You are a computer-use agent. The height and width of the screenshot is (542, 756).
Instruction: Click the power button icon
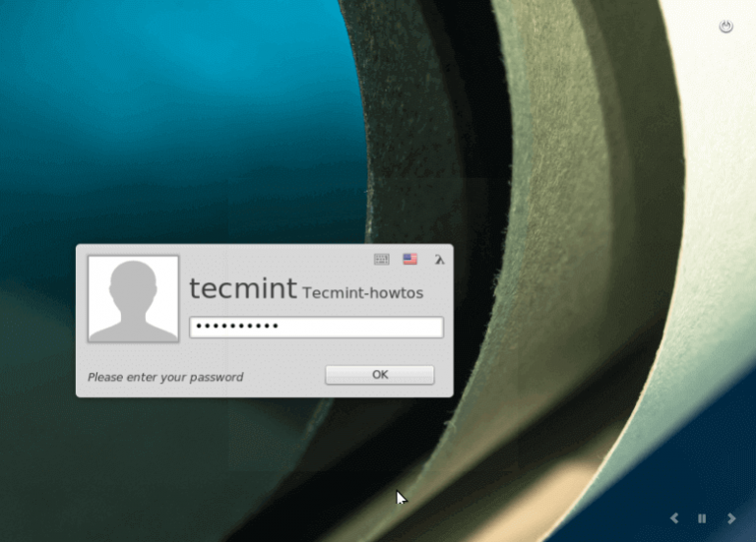click(x=725, y=26)
